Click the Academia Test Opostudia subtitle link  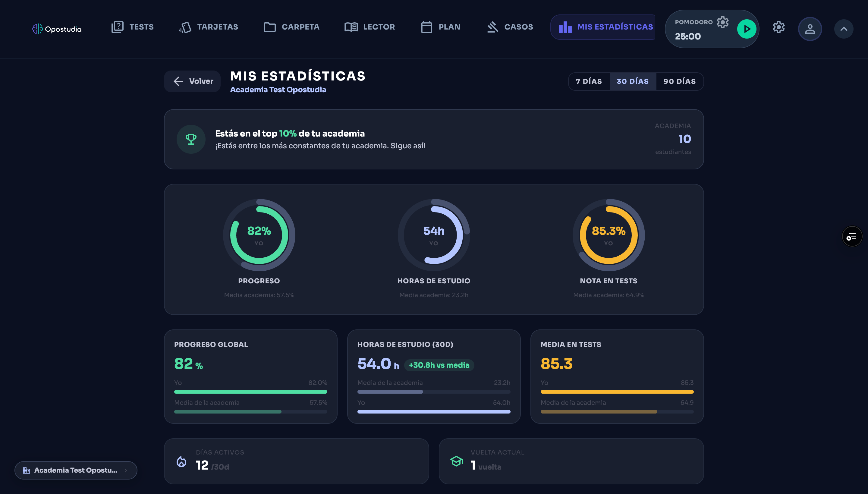pyautogui.click(x=278, y=90)
